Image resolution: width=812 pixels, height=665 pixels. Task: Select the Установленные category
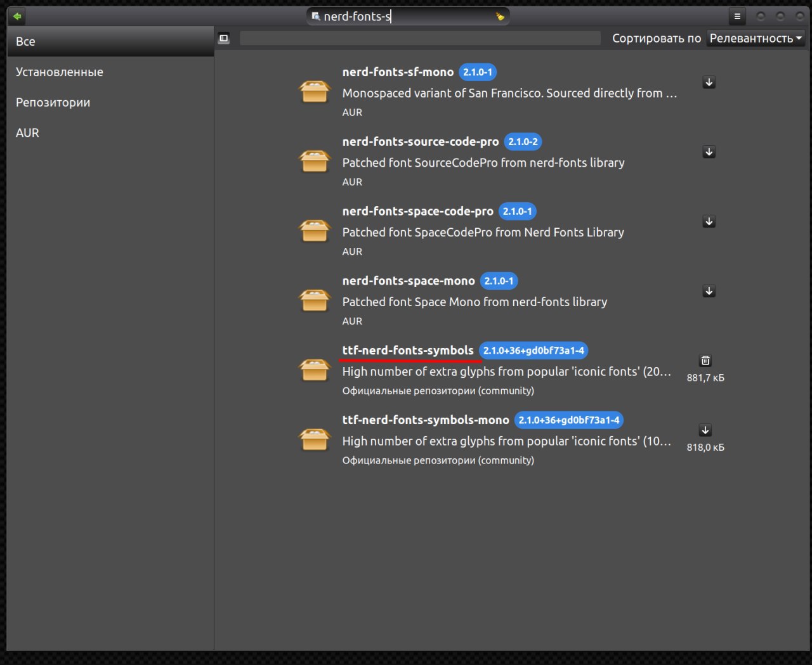point(110,72)
